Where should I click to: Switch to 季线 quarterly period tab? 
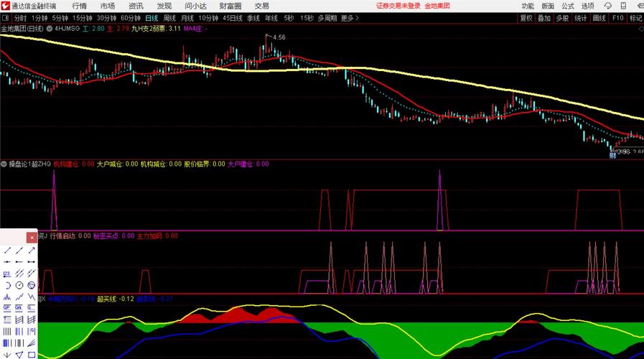click(253, 18)
